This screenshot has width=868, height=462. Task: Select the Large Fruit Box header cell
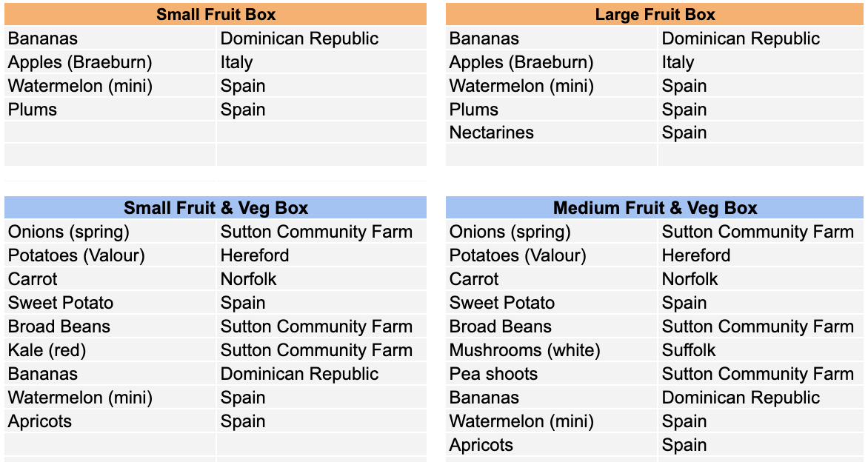point(655,14)
